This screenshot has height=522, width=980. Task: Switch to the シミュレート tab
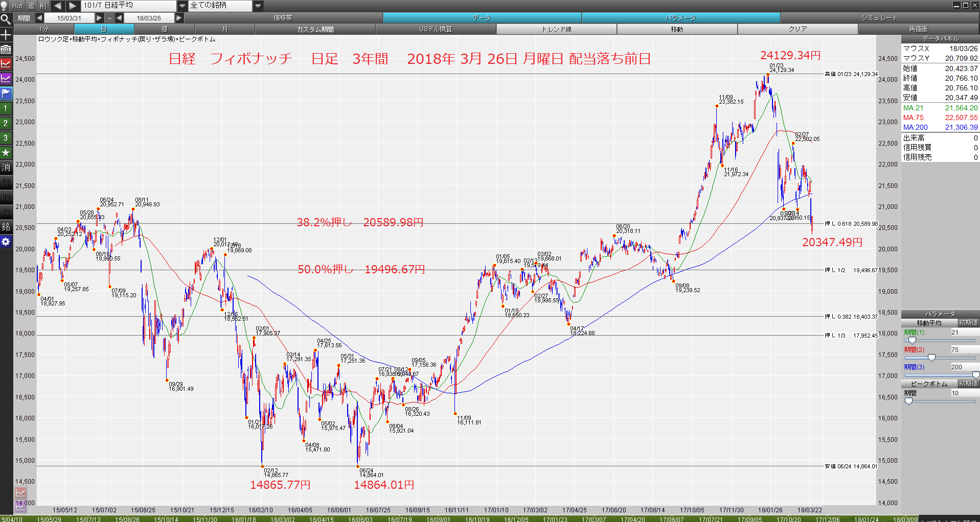point(879,18)
